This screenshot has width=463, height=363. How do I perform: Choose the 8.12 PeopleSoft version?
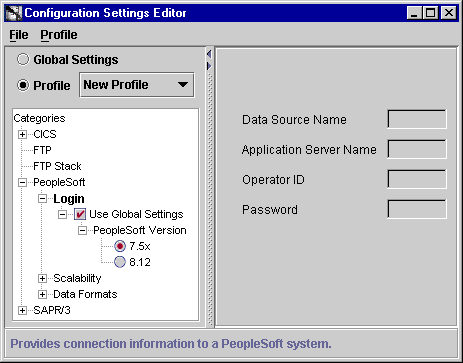(x=120, y=262)
